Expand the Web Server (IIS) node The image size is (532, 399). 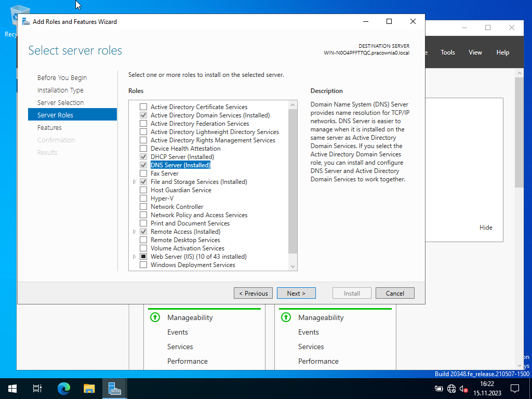(135, 257)
